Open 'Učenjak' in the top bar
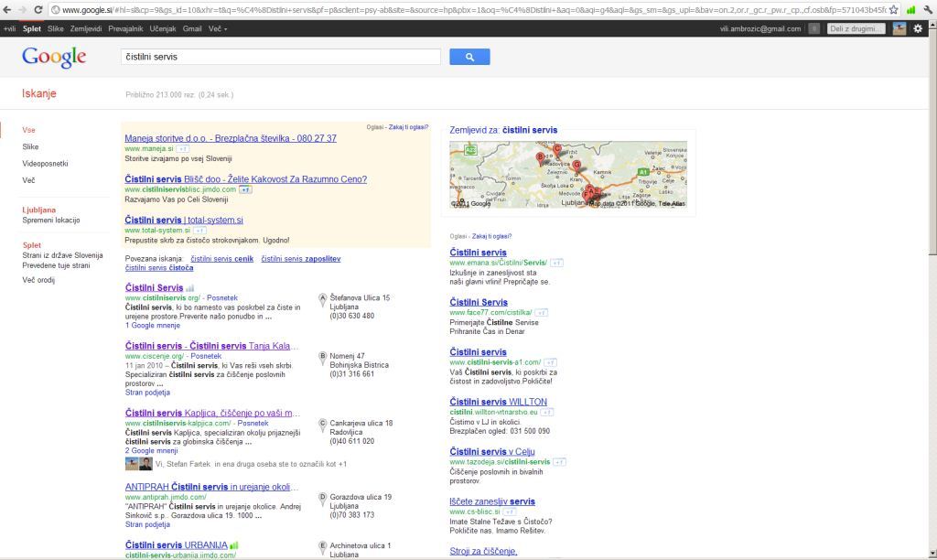The image size is (937, 560). (x=163, y=28)
